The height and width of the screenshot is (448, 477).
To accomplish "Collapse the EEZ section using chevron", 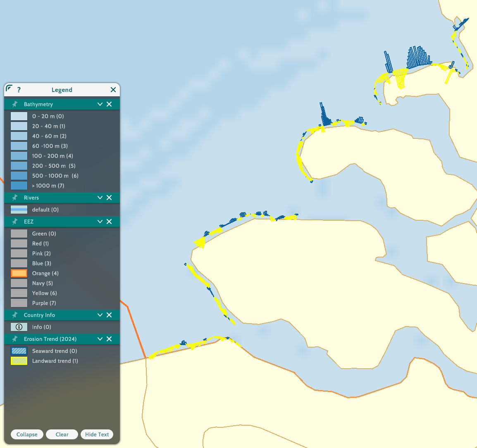I will pyautogui.click(x=100, y=222).
